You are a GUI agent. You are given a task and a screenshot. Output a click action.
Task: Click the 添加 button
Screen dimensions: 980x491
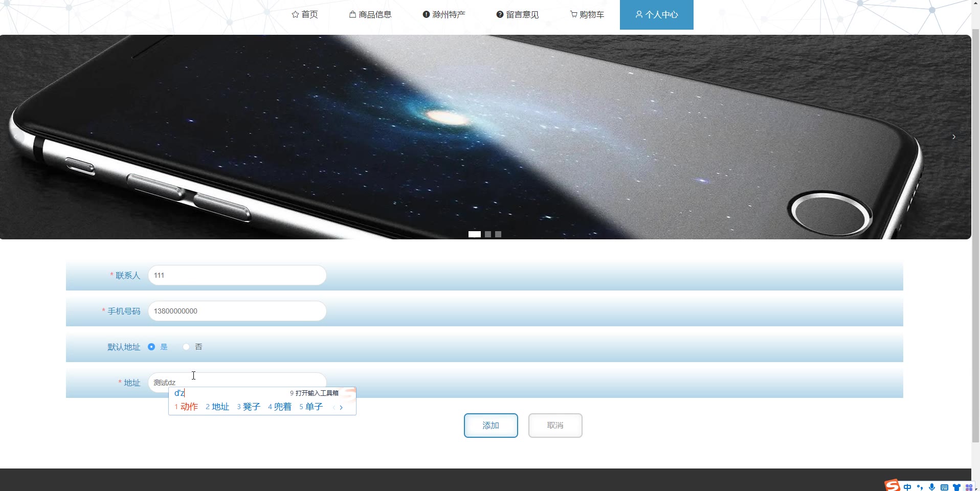491,426
